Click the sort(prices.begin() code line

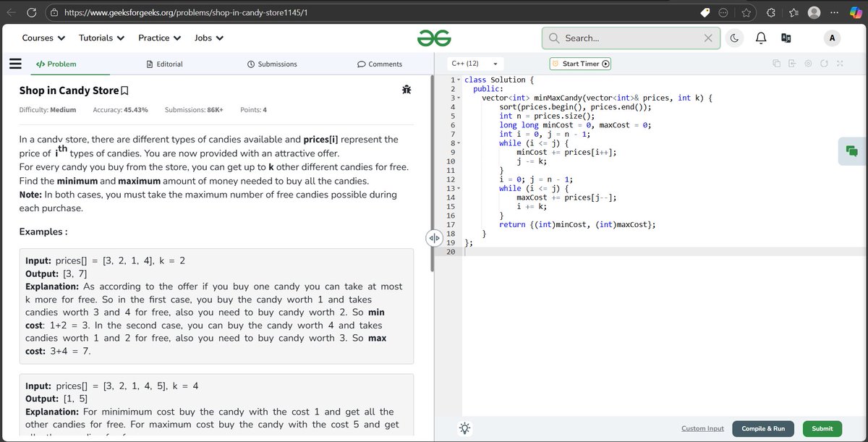[575, 107]
